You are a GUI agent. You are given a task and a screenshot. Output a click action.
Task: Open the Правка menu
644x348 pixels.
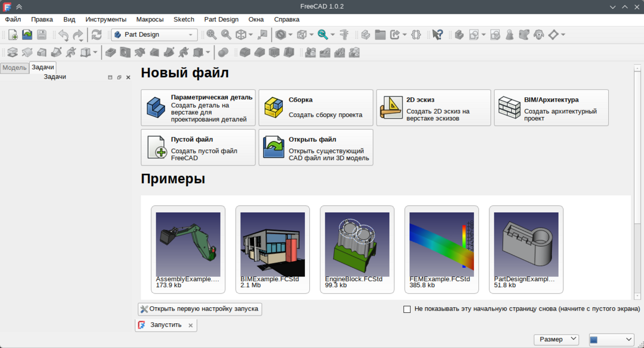point(42,19)
